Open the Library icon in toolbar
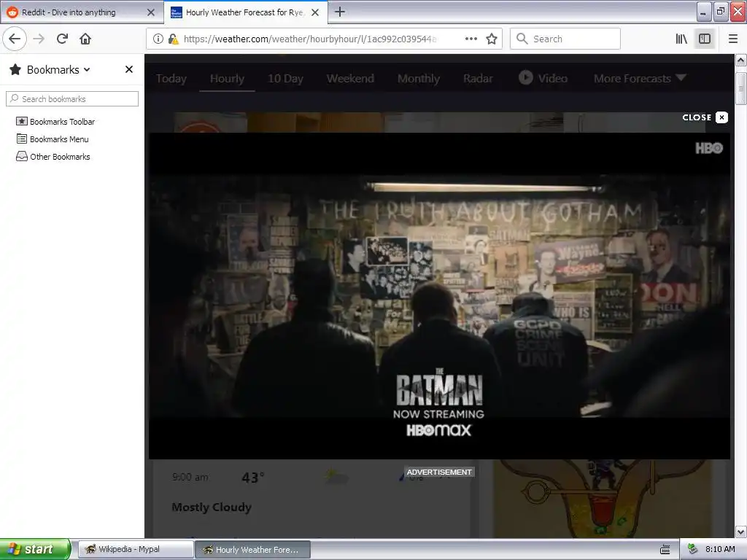This screenshot has height=560, width=747. click(682, 39)
